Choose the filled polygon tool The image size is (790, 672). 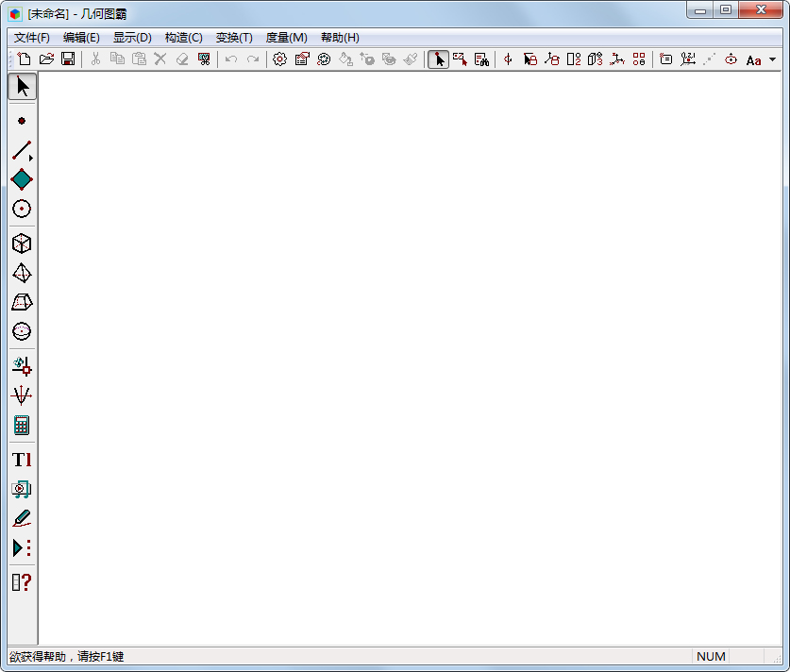[22, 179]
